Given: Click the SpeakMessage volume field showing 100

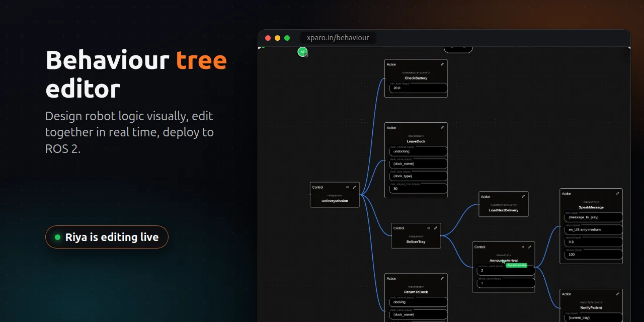Looking at the screenshot, I should [594, 255].
